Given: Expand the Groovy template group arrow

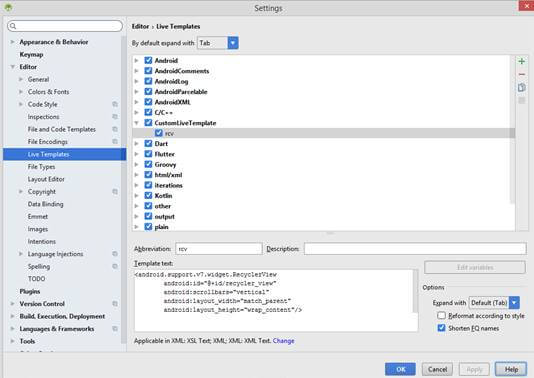Looking at the screenshot, I should 136,164.
